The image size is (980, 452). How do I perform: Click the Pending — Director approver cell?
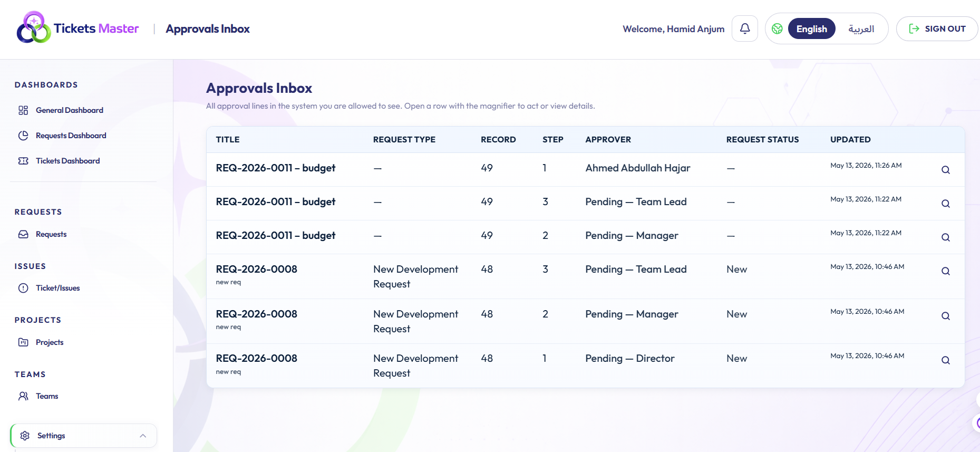point(630,358)
